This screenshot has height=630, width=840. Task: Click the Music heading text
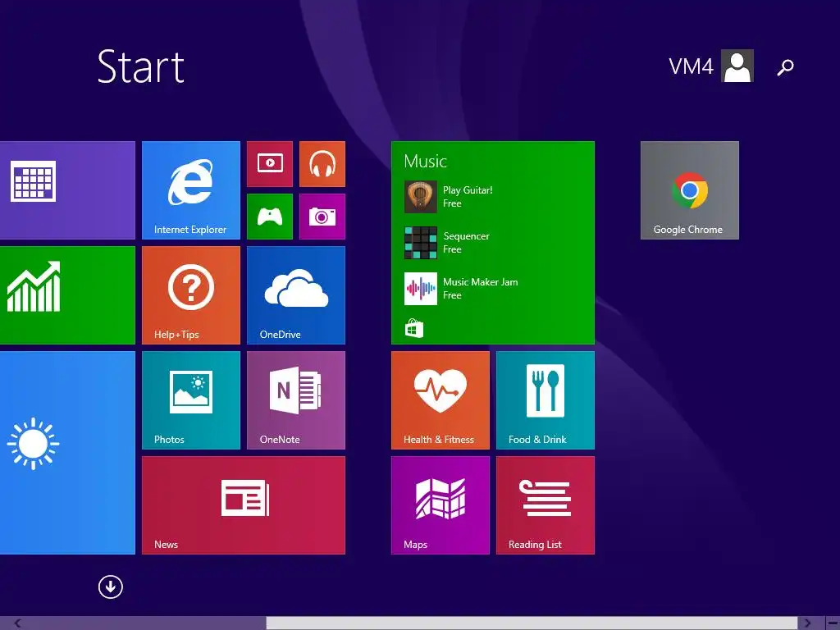click(x=426, y=162)
